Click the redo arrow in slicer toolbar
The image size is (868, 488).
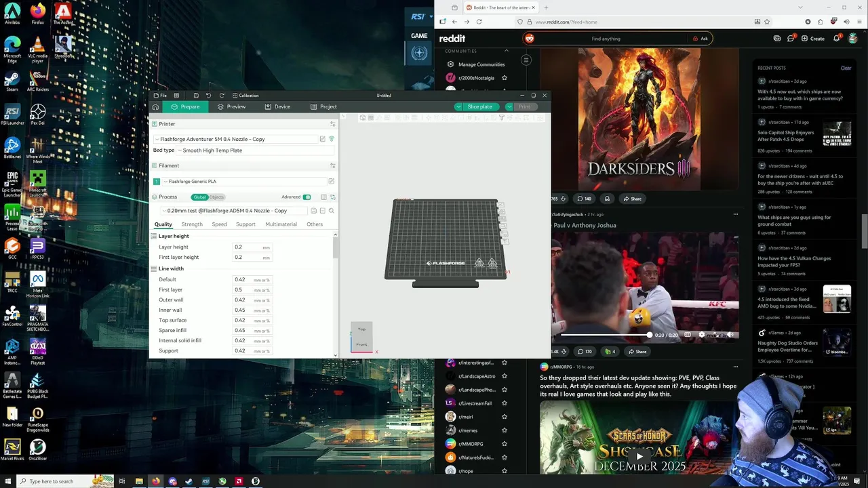coord(222,96)
